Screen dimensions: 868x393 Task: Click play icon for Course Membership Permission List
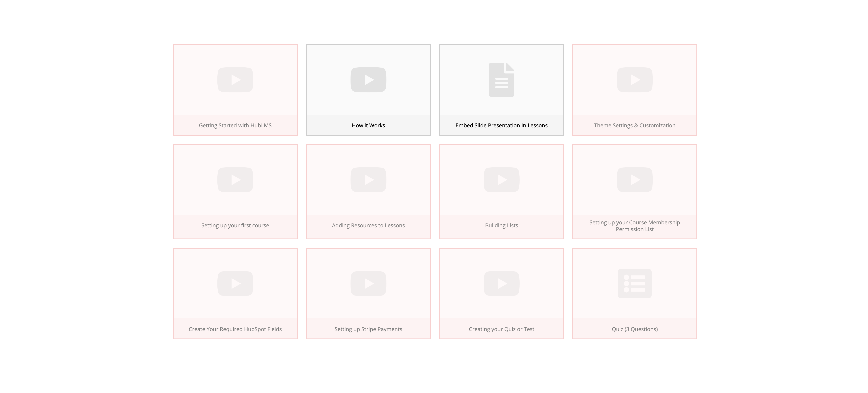(634, 180)
